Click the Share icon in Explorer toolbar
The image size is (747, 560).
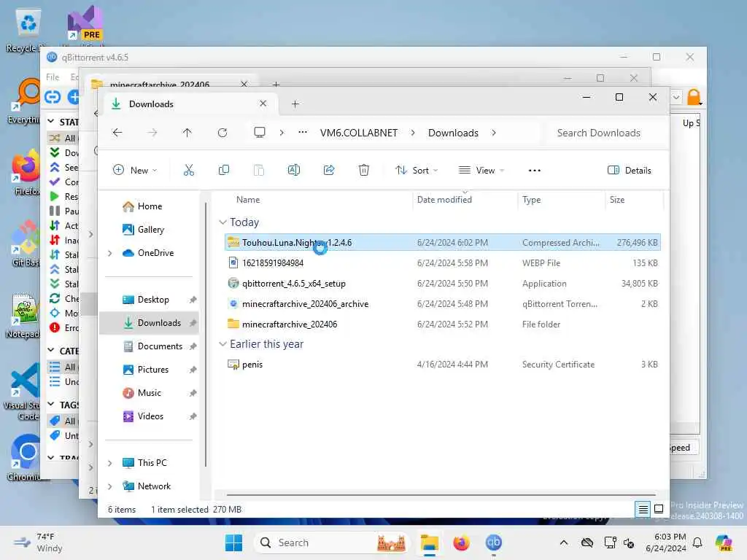point(329,170)
